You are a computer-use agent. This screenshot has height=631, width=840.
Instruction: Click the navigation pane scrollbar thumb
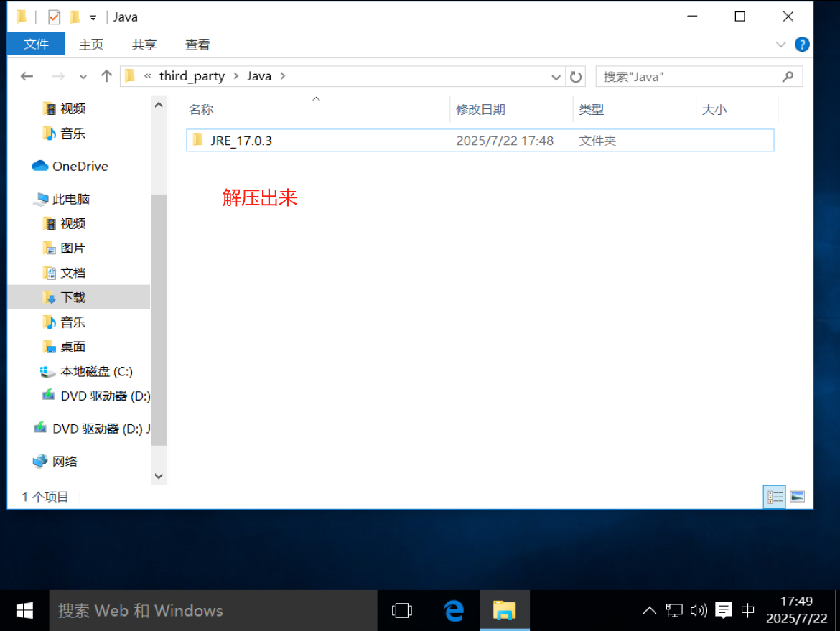coord(159,319)
